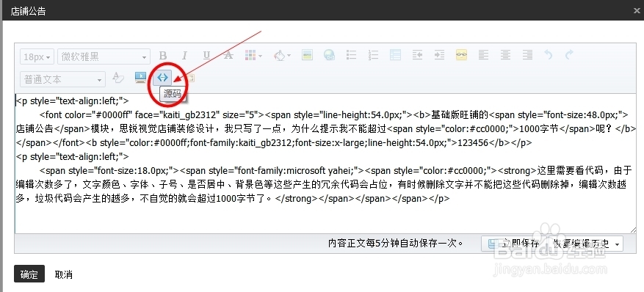Screen dimensions: 644x292
Task: Undo the last edit
Action: point(549,55)
